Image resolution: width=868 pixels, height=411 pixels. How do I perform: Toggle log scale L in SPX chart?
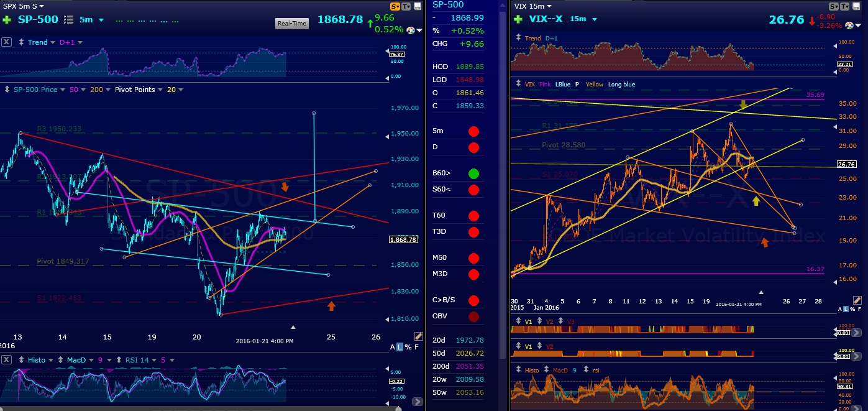pyautogui.click(x=400, y=346)
